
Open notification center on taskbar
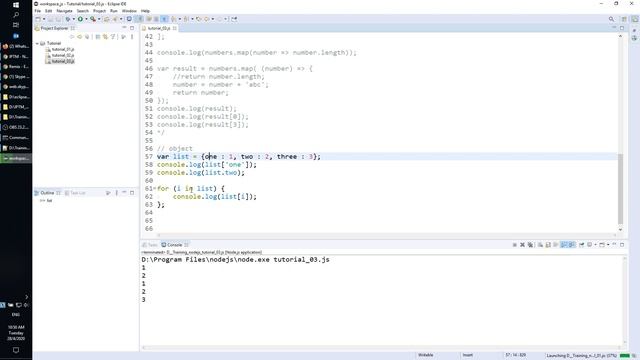tap(16, 350)
